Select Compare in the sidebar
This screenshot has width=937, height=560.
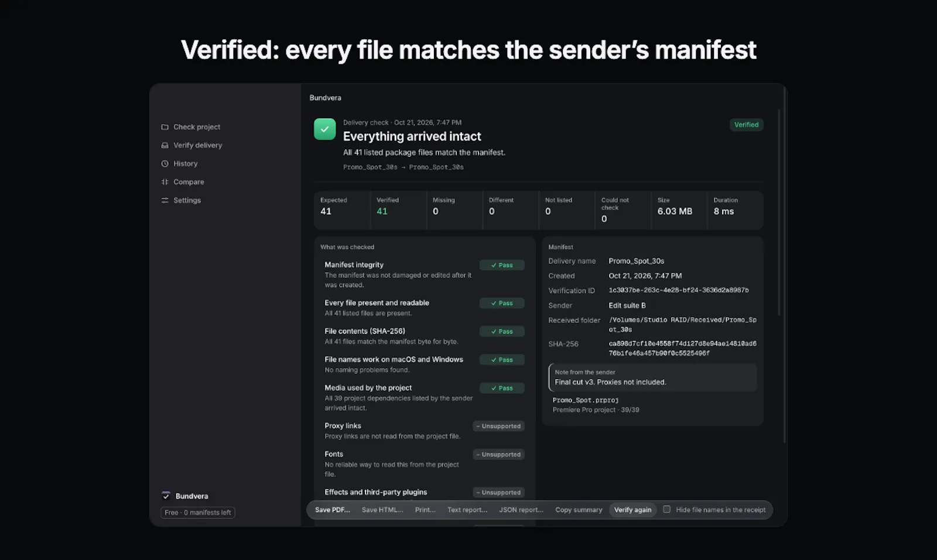pos(189,182)
